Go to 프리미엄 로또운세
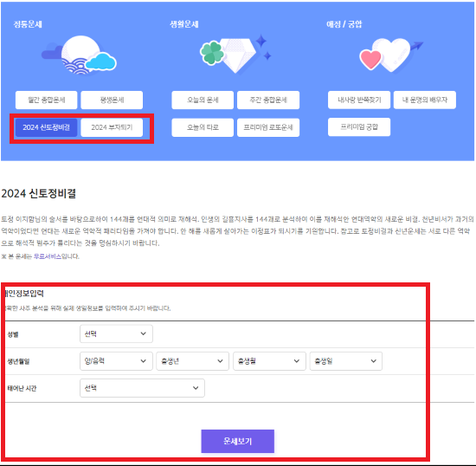The height and width of the screenshot is (466, 476). [x=268, y=127]
